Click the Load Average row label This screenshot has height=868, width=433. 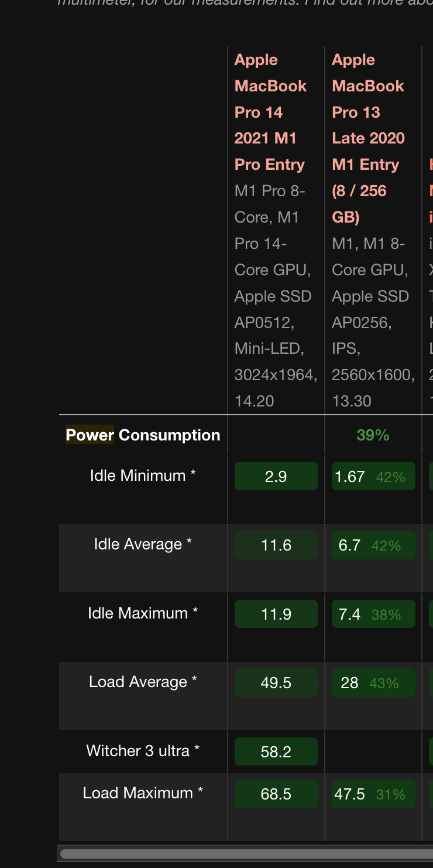tap(143, 682)
